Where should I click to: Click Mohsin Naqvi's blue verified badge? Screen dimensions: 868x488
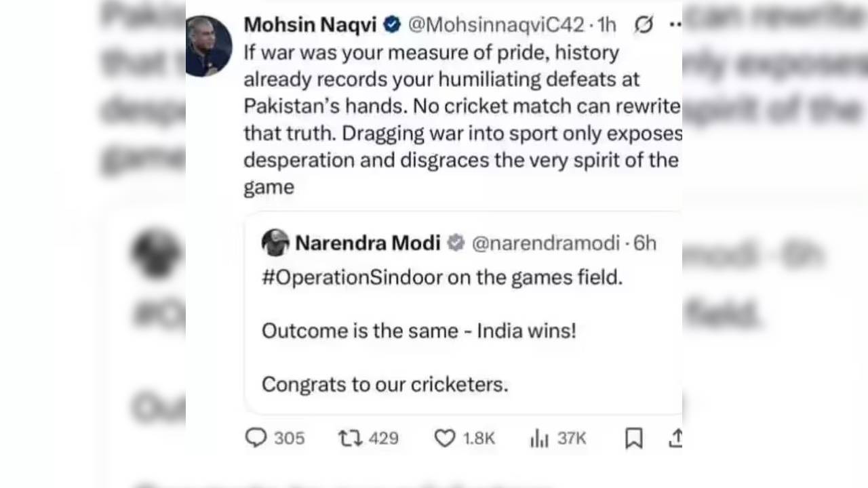tap(392, 25)
